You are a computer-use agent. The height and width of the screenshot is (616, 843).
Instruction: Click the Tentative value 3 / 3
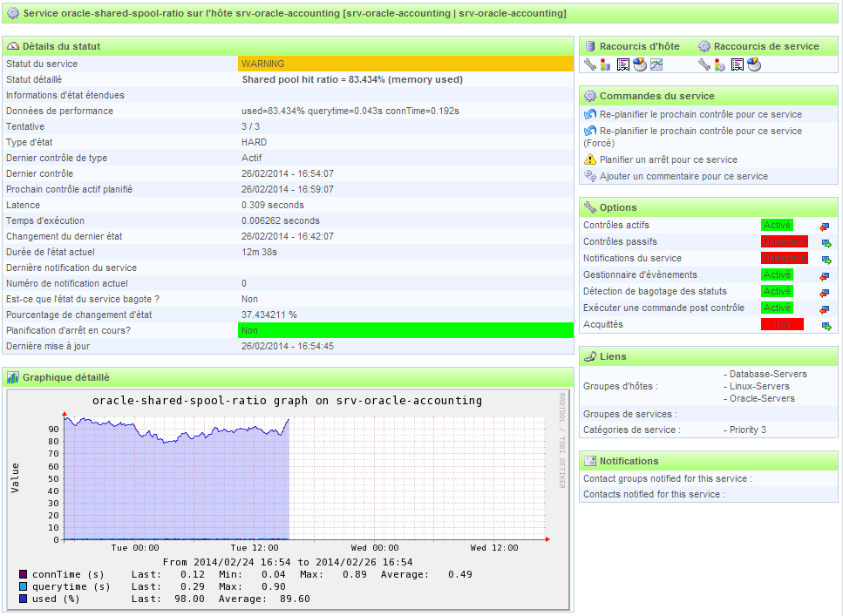[x=250, y=126]
